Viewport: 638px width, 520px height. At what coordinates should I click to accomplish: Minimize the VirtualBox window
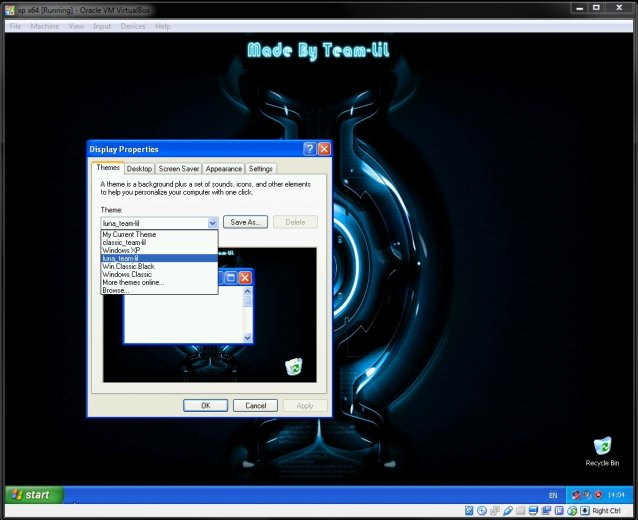[x=580, y=8]
